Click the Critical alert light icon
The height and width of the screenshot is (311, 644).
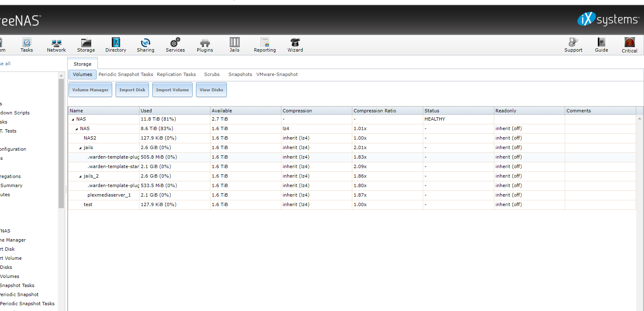click(x=629, y=43)
